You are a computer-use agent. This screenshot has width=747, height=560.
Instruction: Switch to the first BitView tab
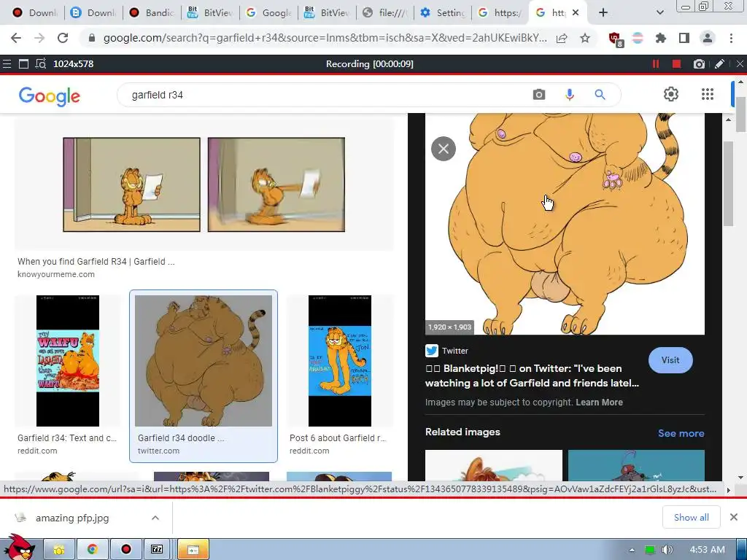coord(209,13)
